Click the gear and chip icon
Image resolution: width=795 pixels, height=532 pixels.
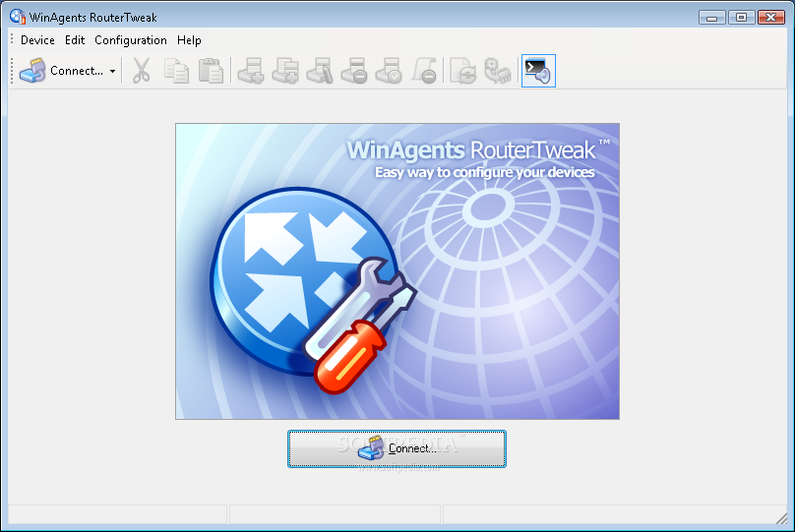[498, 71]
